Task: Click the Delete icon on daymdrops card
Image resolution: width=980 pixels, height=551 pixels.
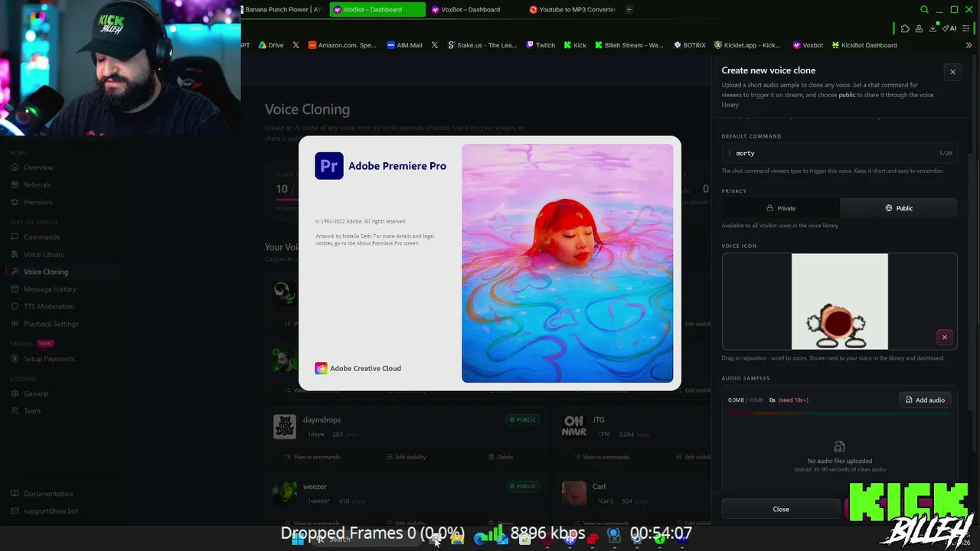Action: [x=492, y=457]
